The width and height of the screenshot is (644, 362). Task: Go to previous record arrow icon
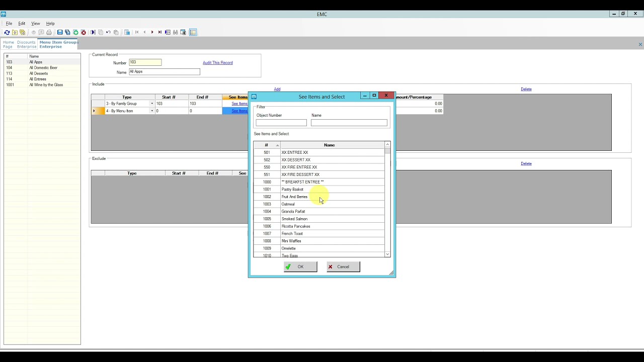tap(144, 32)
